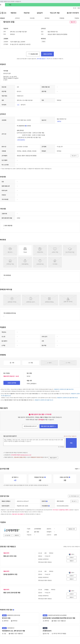Image resolution: width=80 pixels, height=644 pixels.
Task: Jump to the 우대사항 section tab
Action: tap(32, 18)
